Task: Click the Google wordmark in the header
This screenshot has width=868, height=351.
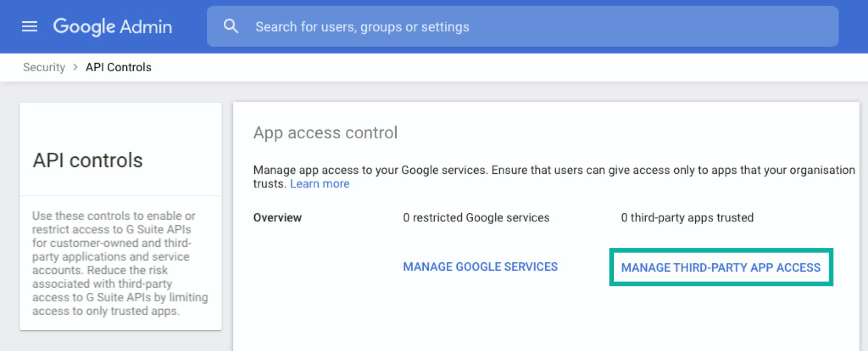Action: [84, 27]
